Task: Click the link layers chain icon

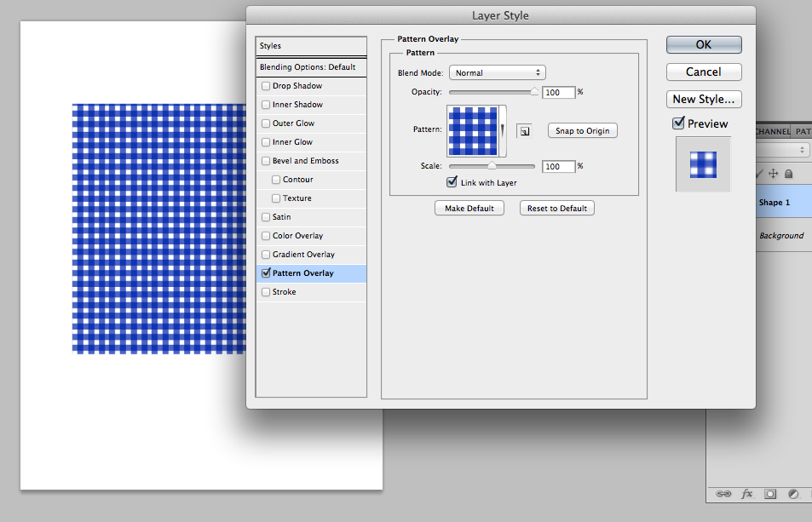Action: click(x=723, y=494)
